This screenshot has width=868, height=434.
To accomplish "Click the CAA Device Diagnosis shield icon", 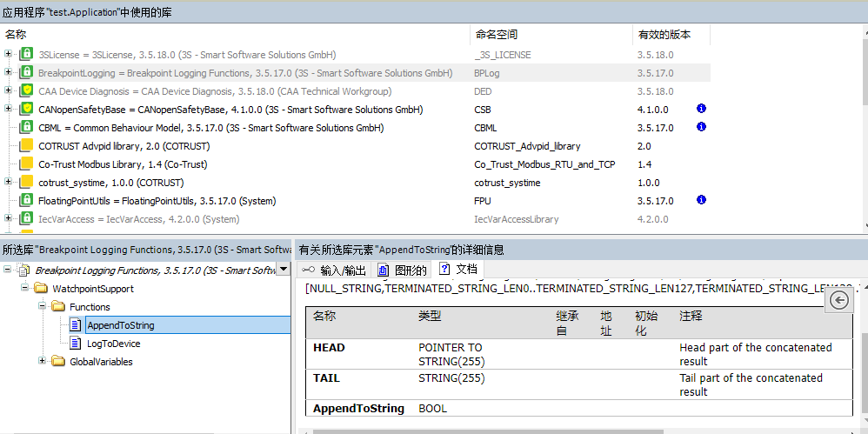I will [x=26, y=90].
